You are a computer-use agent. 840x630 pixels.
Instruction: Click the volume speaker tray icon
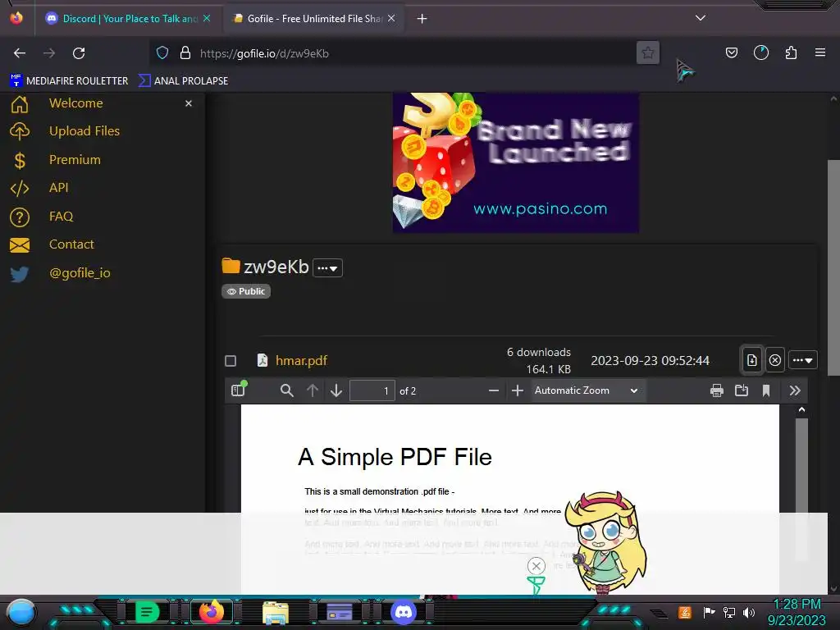(x=749, y=612)
